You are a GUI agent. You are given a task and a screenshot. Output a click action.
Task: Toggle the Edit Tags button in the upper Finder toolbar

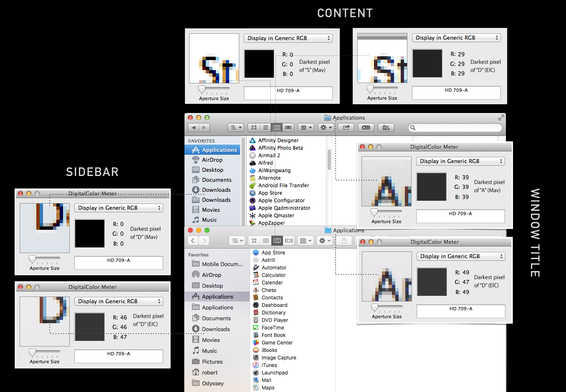[x=366, y=128]
